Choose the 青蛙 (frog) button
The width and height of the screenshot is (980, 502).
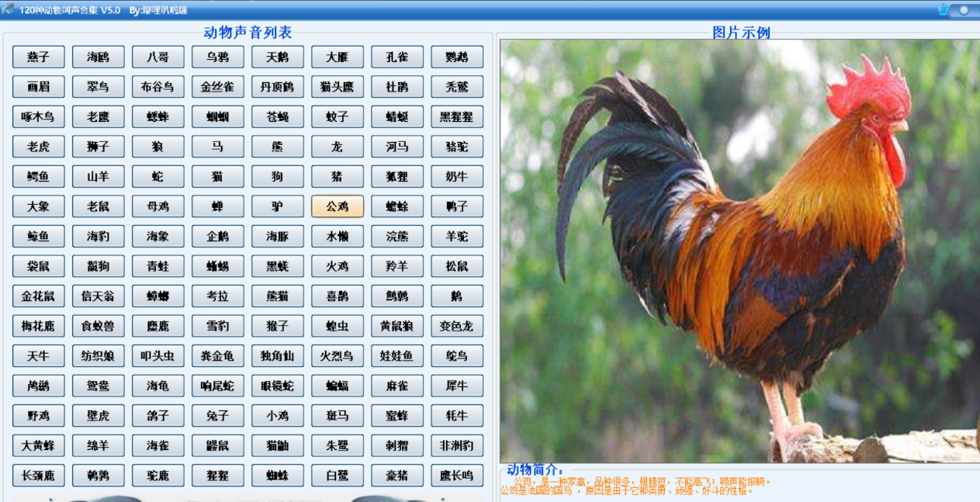(x=158, y=266)
